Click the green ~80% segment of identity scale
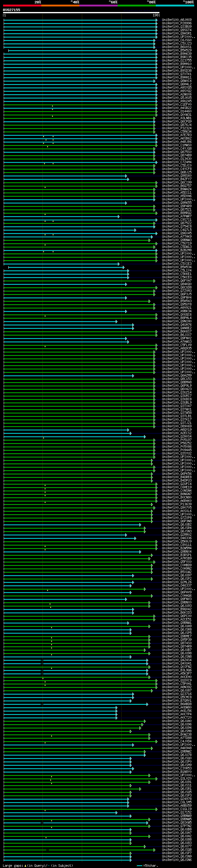This screenshot has width=197, height=868. [x=136, y=6]
